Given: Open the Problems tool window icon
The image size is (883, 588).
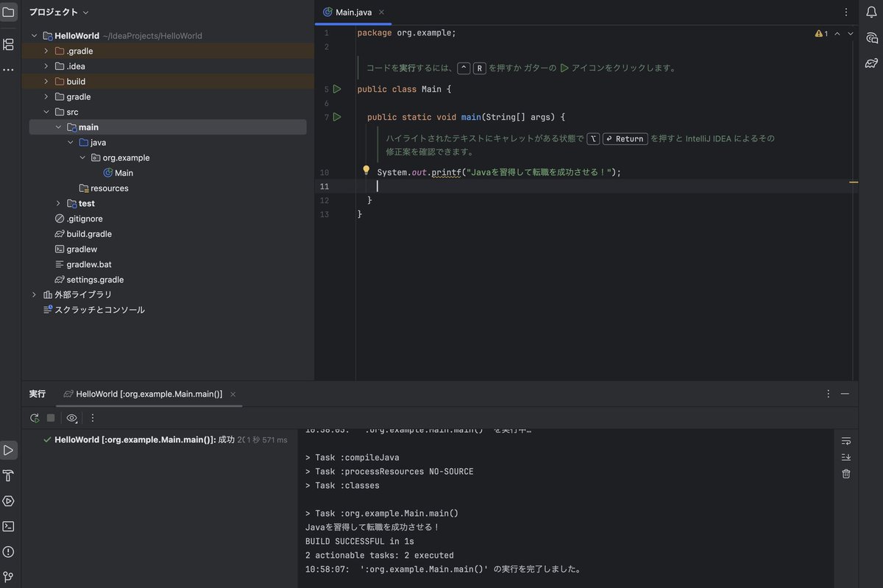Looking at the screenshot, I should coord(9,552).
